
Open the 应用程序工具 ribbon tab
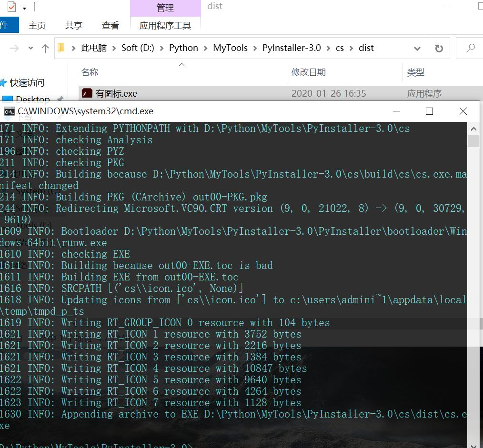[x=165, y=26]
